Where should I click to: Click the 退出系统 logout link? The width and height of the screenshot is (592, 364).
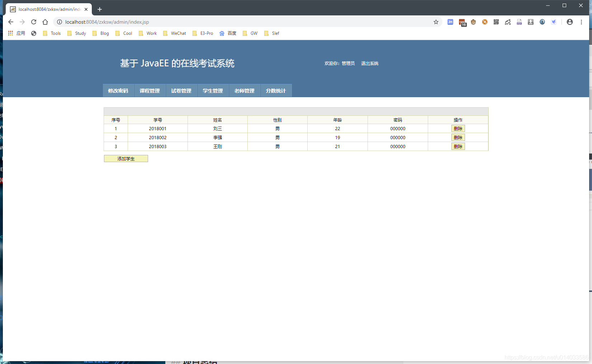tap(370, 63)
